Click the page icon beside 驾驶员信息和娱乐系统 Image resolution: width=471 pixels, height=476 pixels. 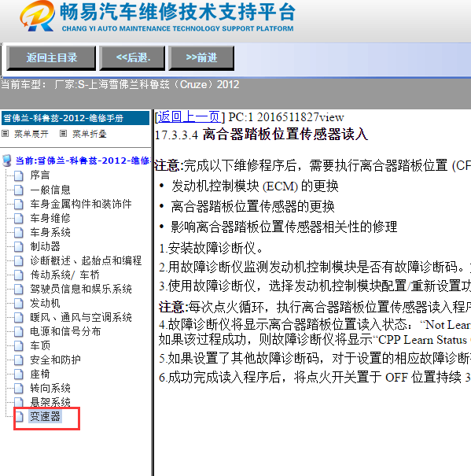19,290
